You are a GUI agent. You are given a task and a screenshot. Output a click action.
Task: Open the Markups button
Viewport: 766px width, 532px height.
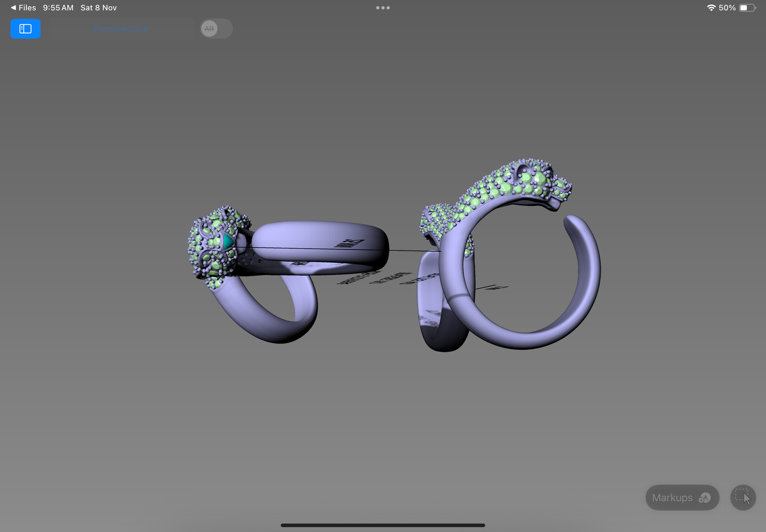(682, 498)
